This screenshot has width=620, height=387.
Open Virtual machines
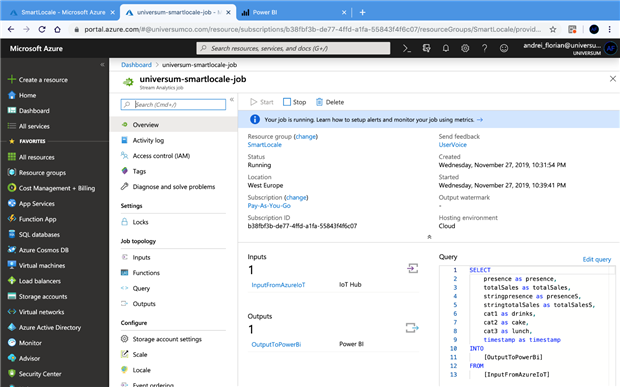36,265
